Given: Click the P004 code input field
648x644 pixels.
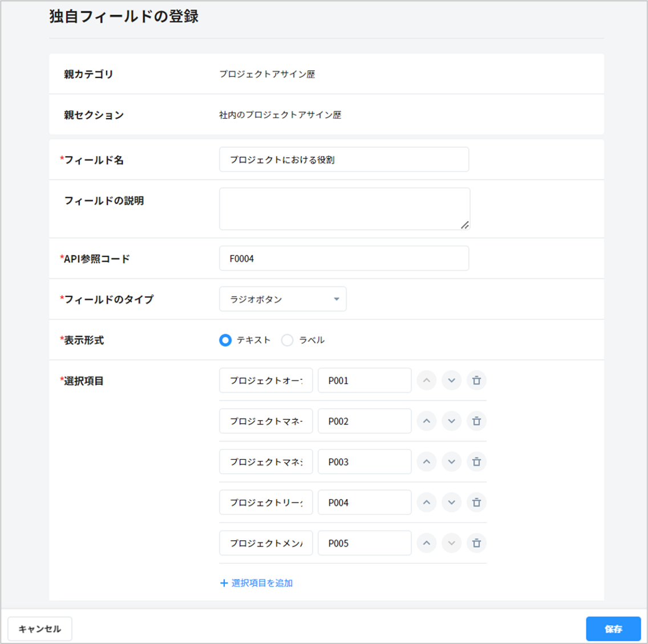Looking at the screenshot, I should point(364,503).
